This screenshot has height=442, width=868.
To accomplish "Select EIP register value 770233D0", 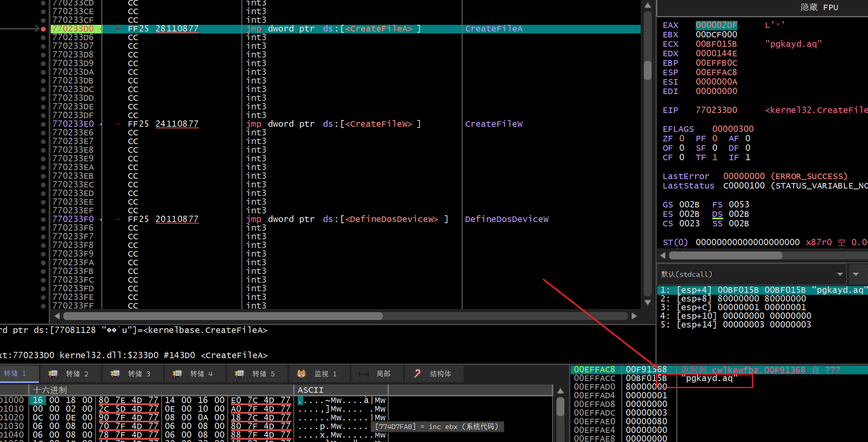I will click(716, 110).
